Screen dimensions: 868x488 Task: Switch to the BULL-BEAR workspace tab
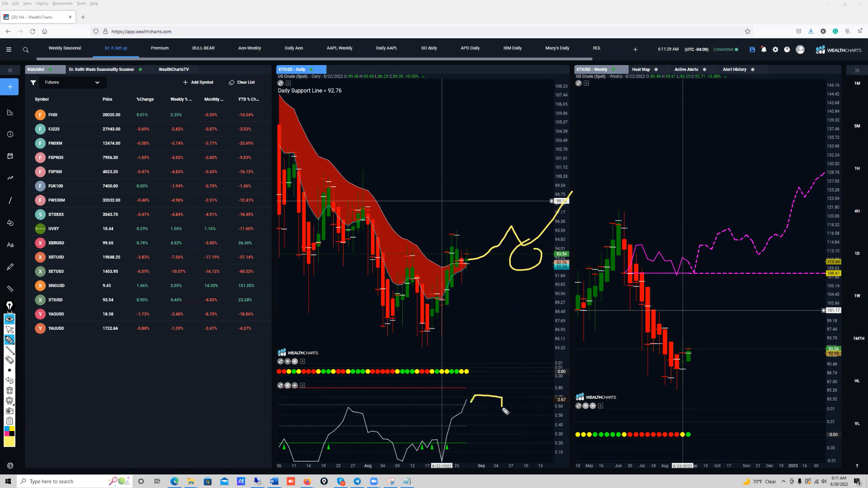tap(203, 48)
